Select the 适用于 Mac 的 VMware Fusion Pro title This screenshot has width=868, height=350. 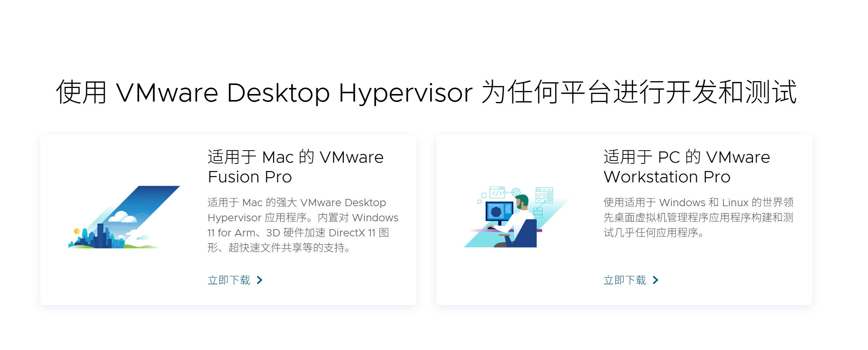point(295,167)
